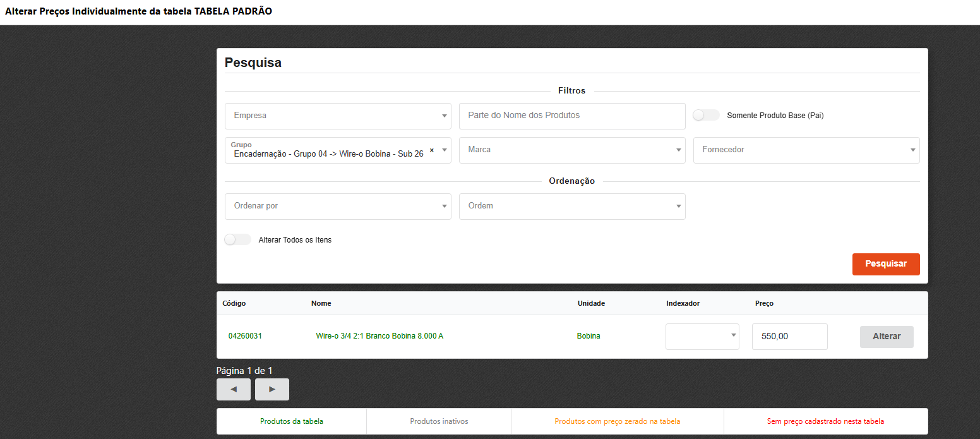This screenshot has height=439, width=980.
Task: Expand the Ordenar por dropdown
Action: (x=338, y=207)
